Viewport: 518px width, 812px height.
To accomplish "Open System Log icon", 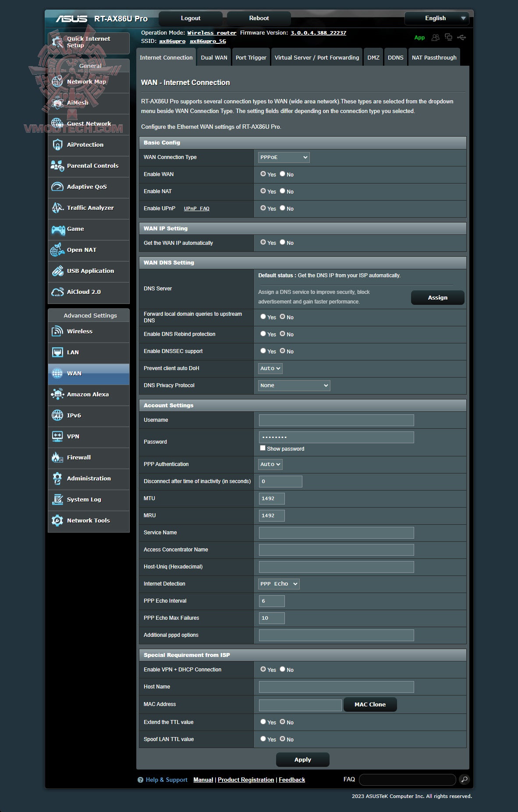I will point(57,499).
